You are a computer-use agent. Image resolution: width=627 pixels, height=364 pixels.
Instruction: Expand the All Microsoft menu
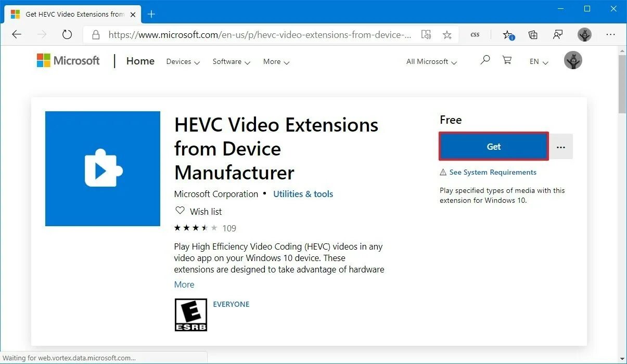pos(432,61)
